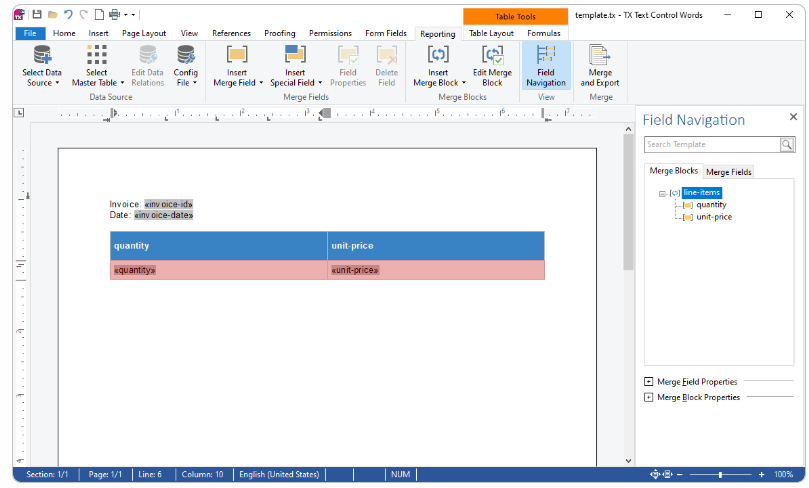Click the vertical scrollbar thumb
This screenshot has height=488, width=809.
coord(628,202)
